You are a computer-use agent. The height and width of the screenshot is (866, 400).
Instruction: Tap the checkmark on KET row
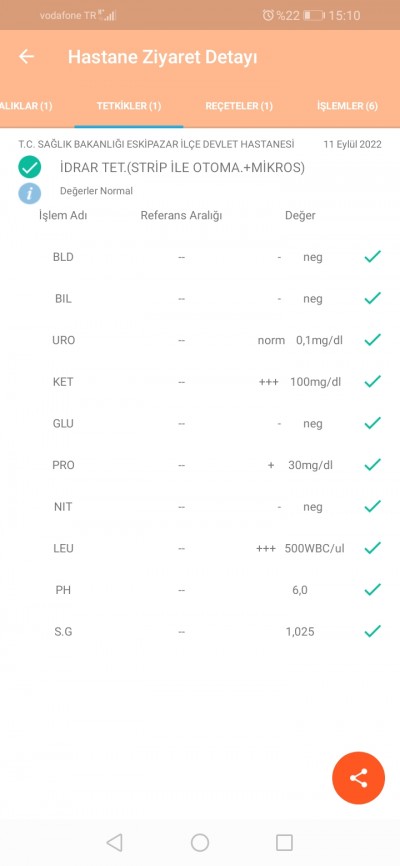372,381
